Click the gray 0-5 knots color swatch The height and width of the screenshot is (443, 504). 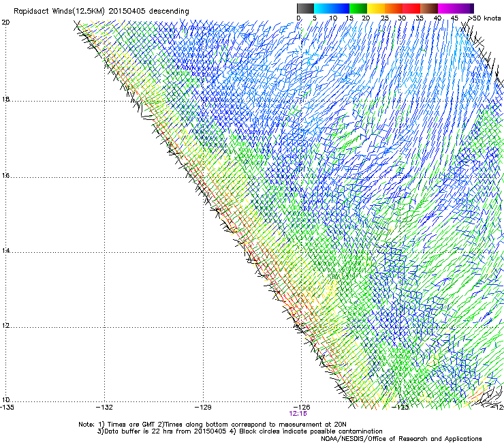[x=305, y=8]
